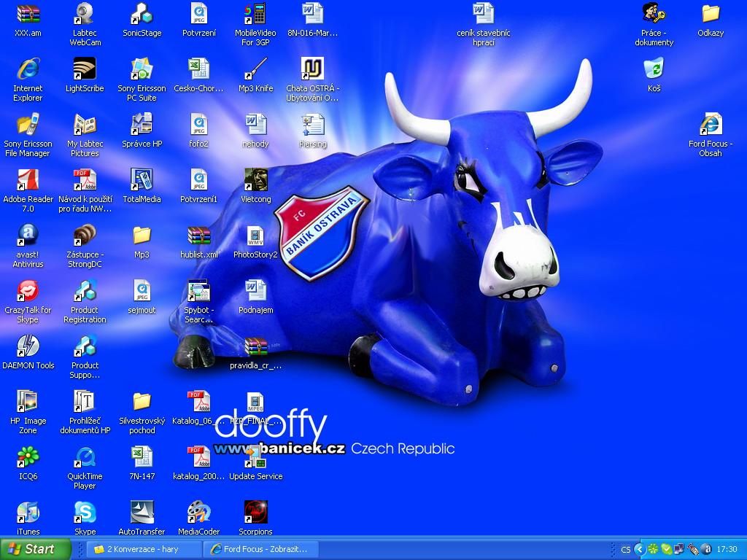The height and width of the screenshot is (560, 747).
Task: Select the iTunes desktop icon
Action: point(28,513)
